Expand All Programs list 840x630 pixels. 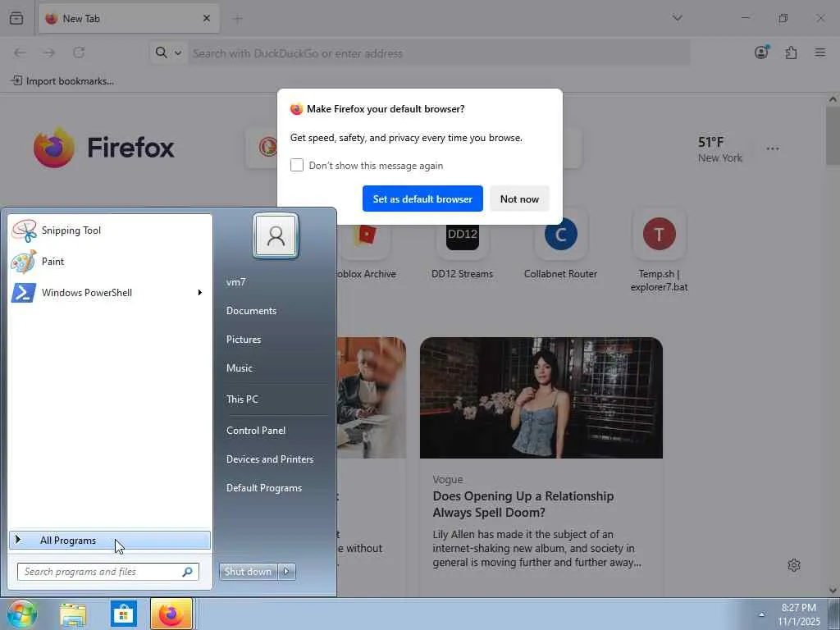coord(110,541)
